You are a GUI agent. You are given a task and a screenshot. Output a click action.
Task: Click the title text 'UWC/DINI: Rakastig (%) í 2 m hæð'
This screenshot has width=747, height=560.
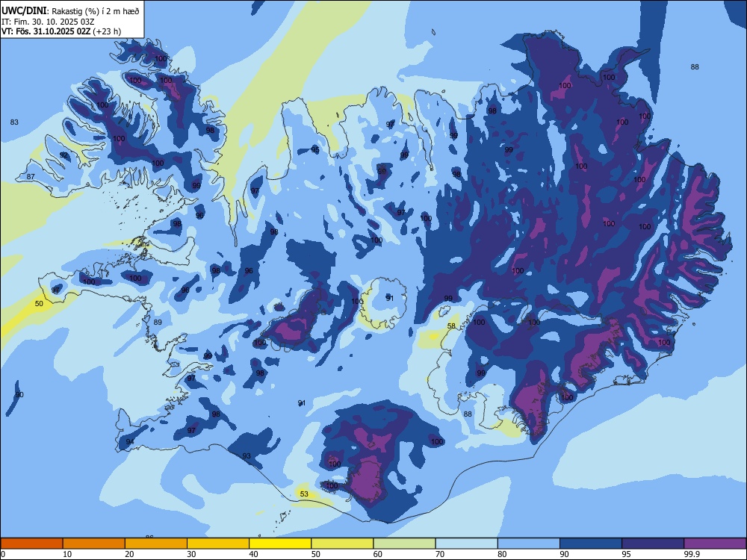(70, 11)
